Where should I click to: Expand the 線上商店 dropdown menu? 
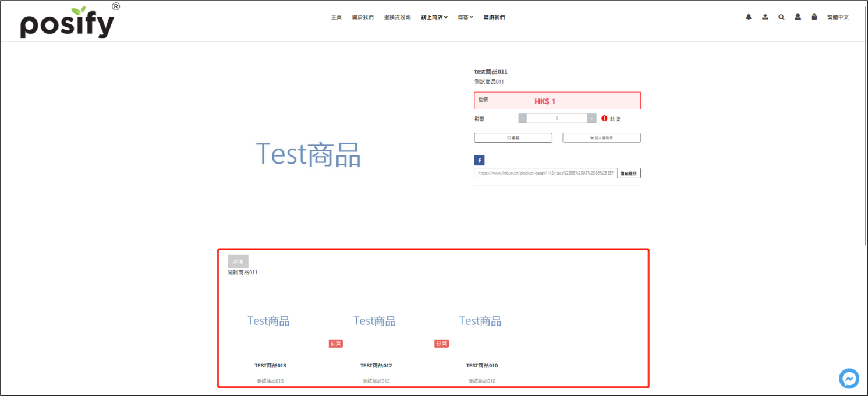434,17
